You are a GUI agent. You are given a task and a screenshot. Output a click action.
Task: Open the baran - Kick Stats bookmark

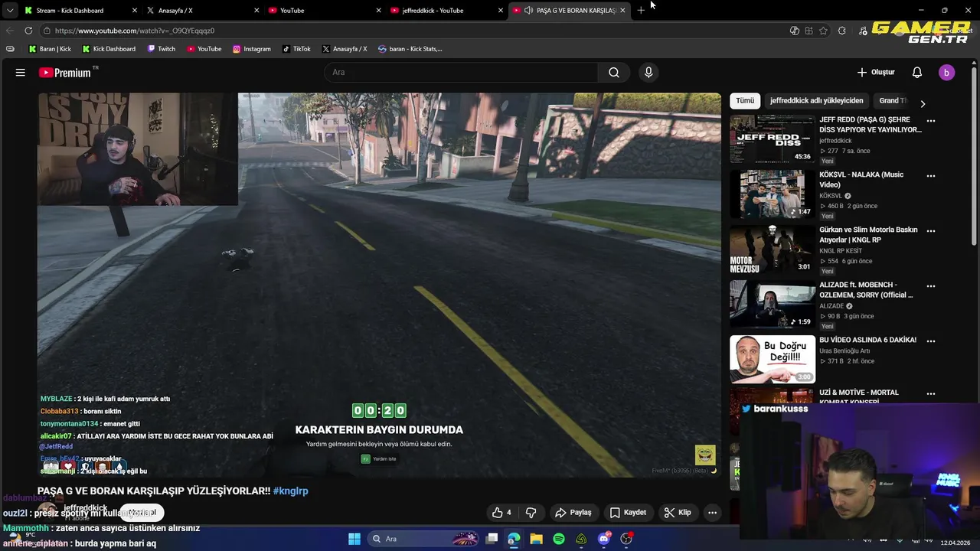(x=410, y=49)
